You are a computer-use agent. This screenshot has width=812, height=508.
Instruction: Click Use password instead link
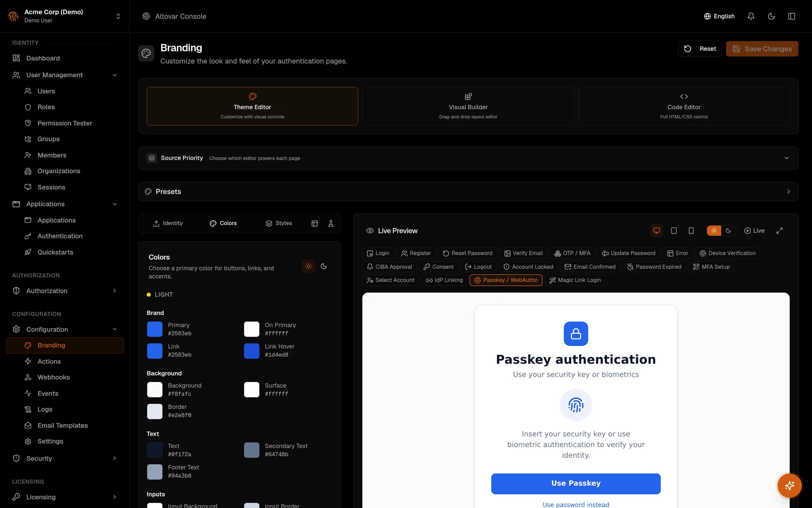click(576, 504)
